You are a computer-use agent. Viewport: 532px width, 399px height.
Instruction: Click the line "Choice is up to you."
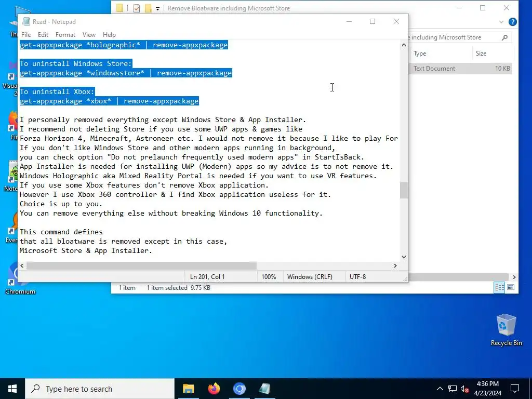tap(61, 204)
